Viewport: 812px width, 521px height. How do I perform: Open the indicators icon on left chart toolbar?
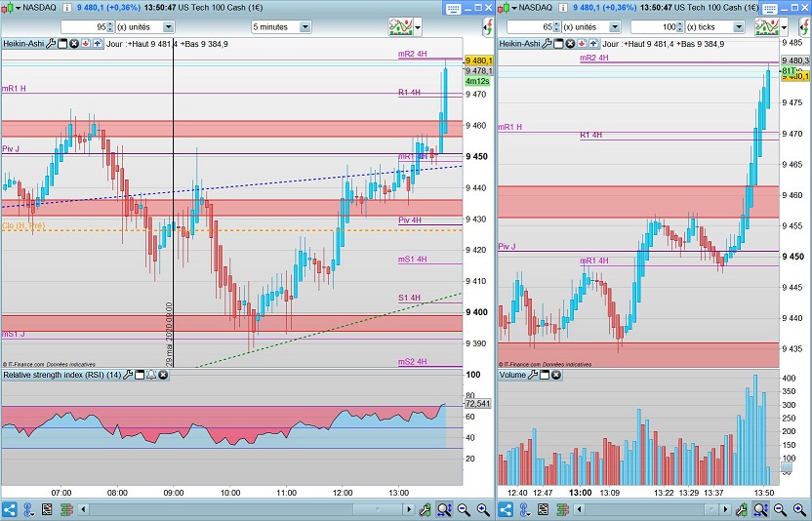[400, 27]
